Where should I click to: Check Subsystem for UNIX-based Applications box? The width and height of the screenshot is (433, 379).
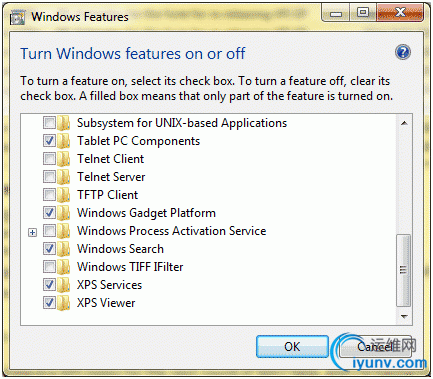tap(49, 123)
